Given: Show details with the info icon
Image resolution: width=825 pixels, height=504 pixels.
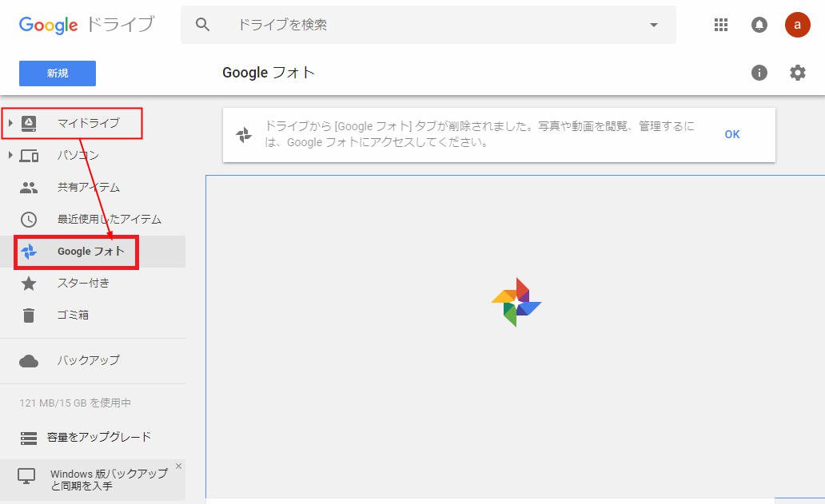Looking at the screenshot, I should click(759, 73).
